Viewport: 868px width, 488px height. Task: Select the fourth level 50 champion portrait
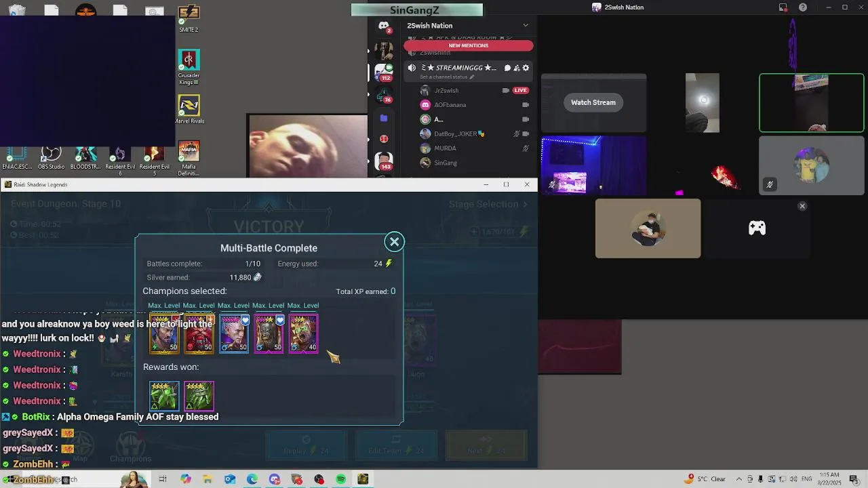point(269,333)
